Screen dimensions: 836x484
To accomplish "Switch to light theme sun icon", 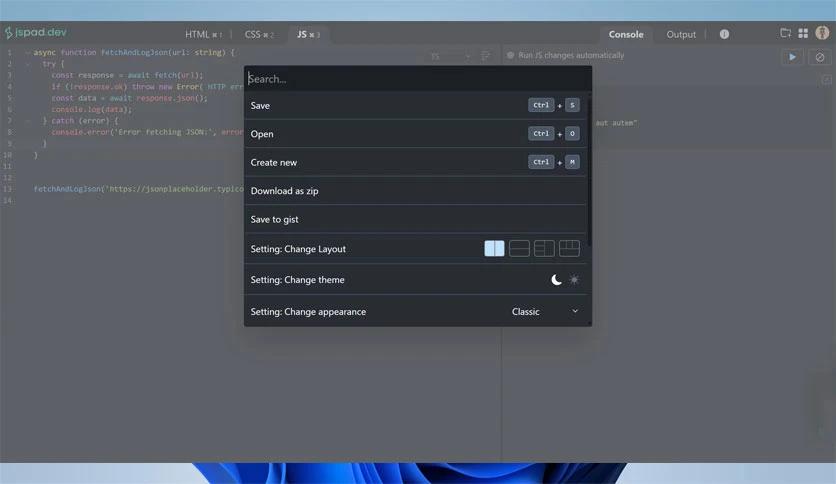I will [574, 280].
